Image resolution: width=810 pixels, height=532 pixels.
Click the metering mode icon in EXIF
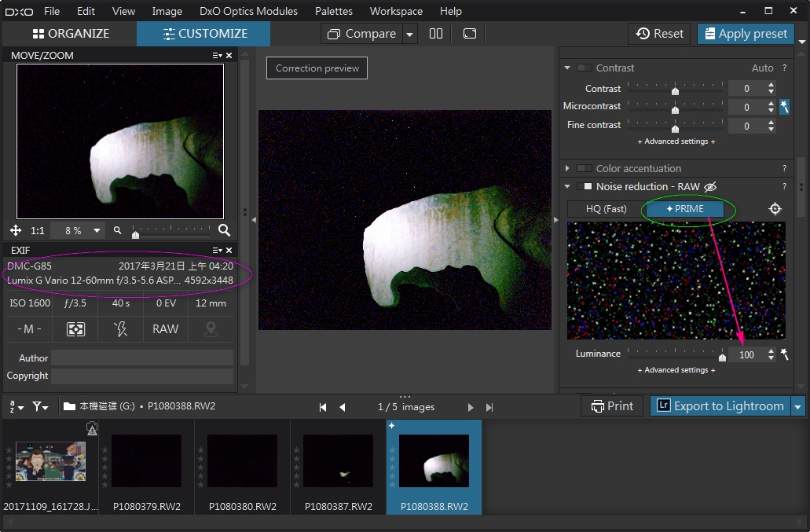pos(75,329)
